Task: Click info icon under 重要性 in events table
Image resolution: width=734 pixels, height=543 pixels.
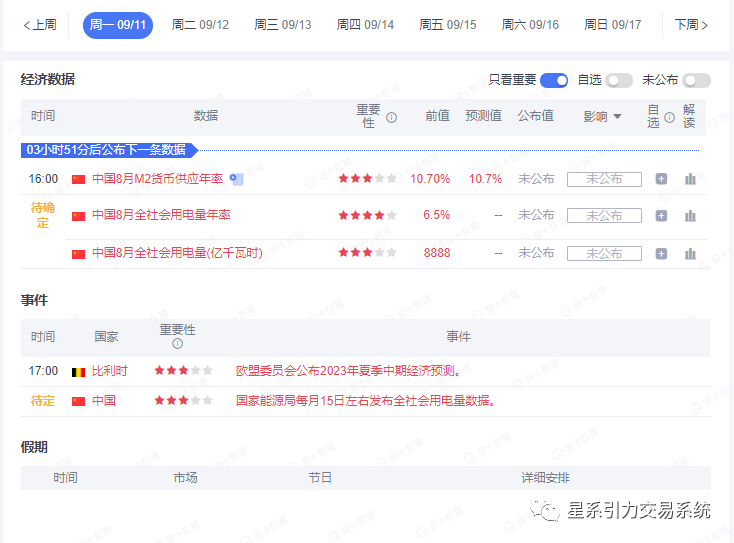Action: 177,344
